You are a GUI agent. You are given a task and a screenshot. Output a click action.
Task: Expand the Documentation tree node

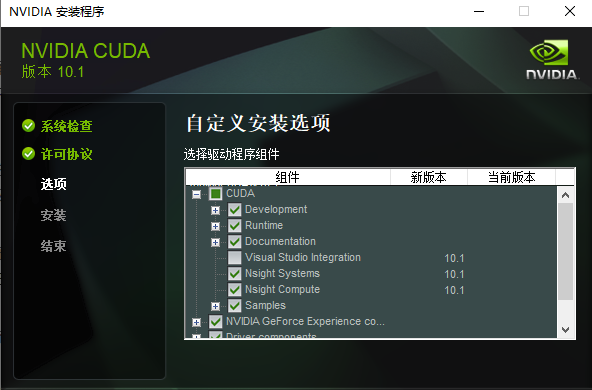pos(215,242)
